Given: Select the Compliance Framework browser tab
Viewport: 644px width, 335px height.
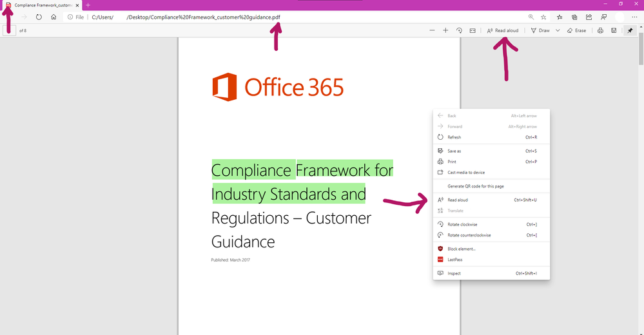Looking at the screenshot, I should pos(41,5).
